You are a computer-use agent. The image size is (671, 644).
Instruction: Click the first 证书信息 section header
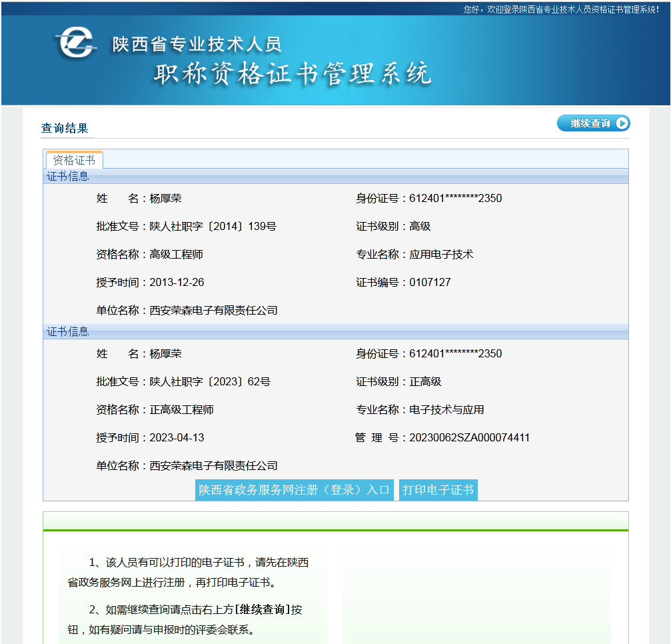click(336, 176)
